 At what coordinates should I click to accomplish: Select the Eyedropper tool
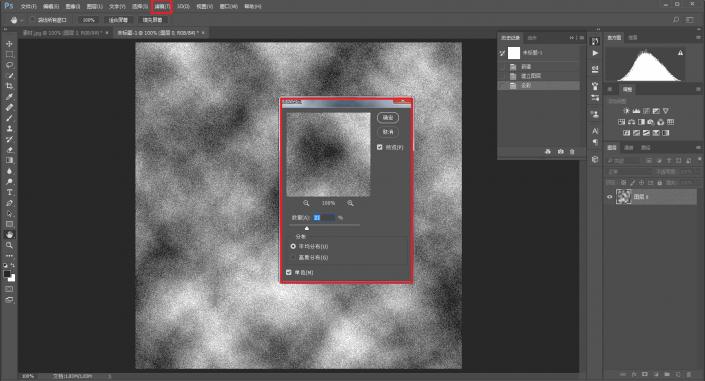pyautogui.click(x=9, y=97)
